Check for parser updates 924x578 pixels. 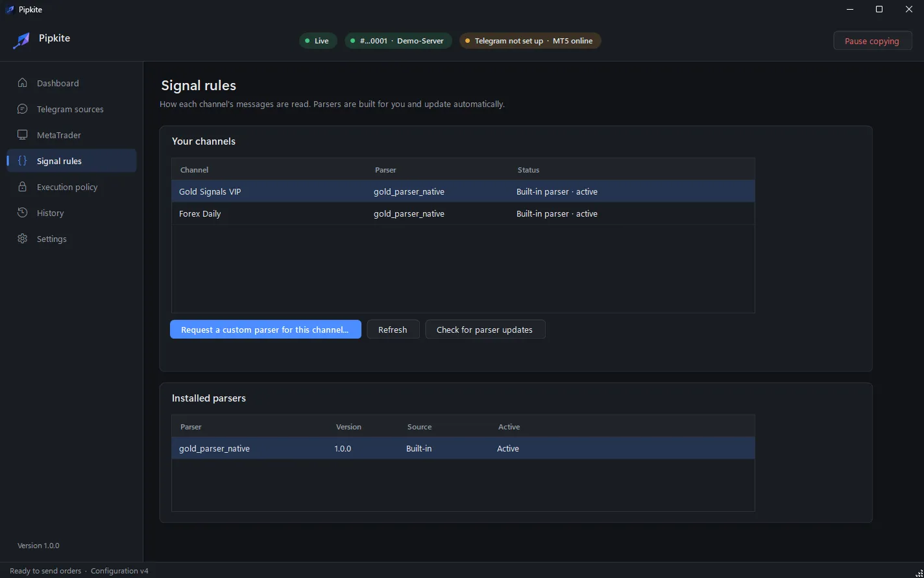[x=485, y=330]
